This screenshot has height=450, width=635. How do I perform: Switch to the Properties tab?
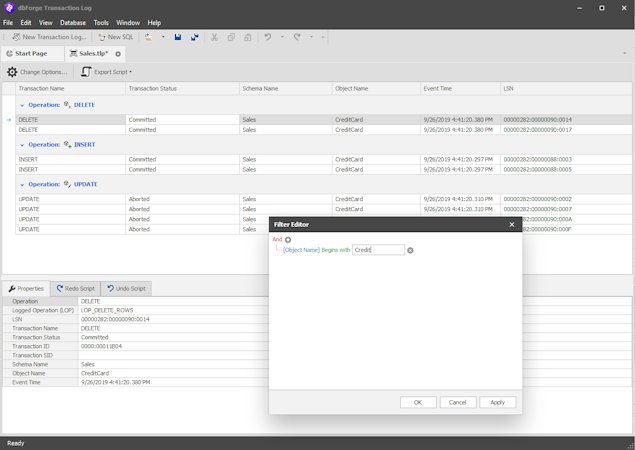point(26,288)
